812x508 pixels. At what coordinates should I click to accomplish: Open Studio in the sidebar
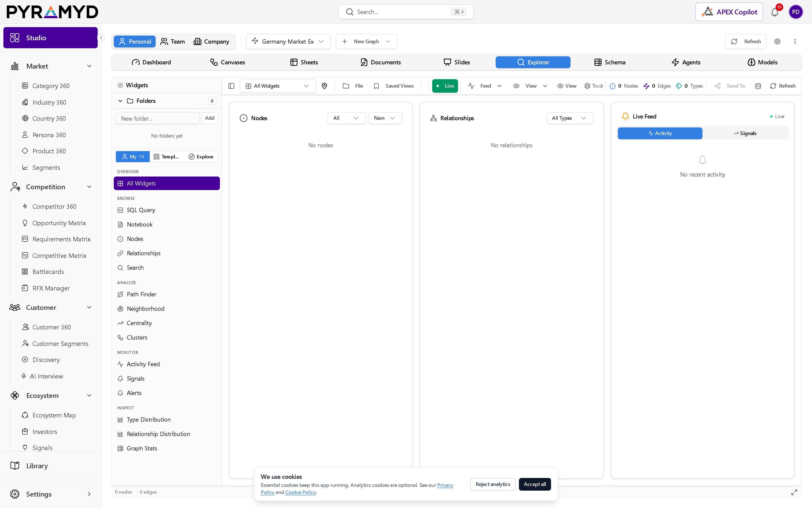(x=51, y=38)
